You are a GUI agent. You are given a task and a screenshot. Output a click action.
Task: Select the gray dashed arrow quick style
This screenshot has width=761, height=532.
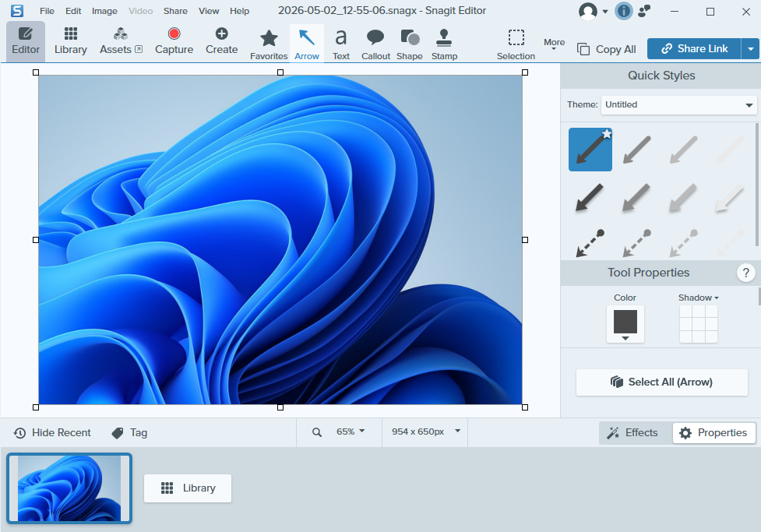[636, 243]
